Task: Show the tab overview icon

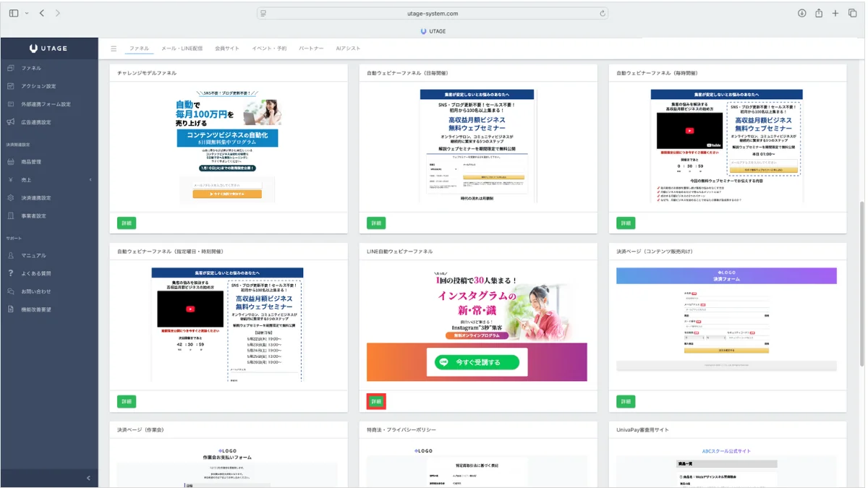Action: [853, 13]
